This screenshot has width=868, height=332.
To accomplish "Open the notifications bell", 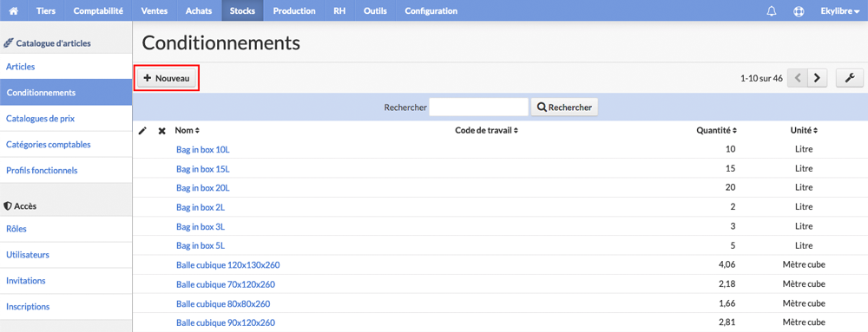I will pos(772,10).
